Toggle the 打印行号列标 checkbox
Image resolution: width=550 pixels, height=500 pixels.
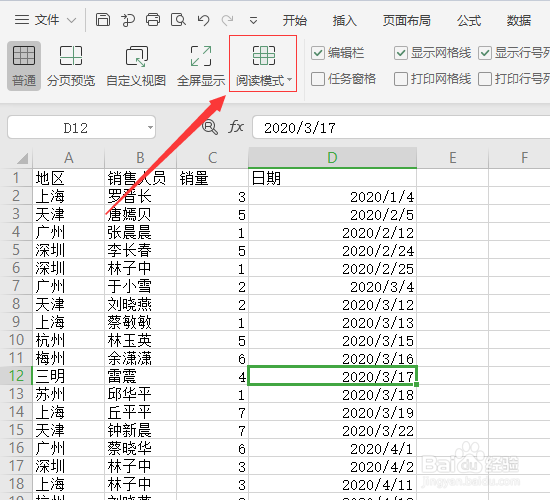[x=485, y=79]
